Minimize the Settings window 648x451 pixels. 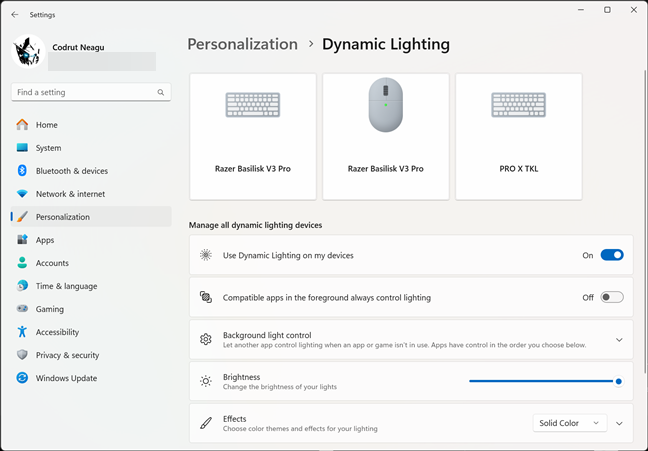pos(581,10)
